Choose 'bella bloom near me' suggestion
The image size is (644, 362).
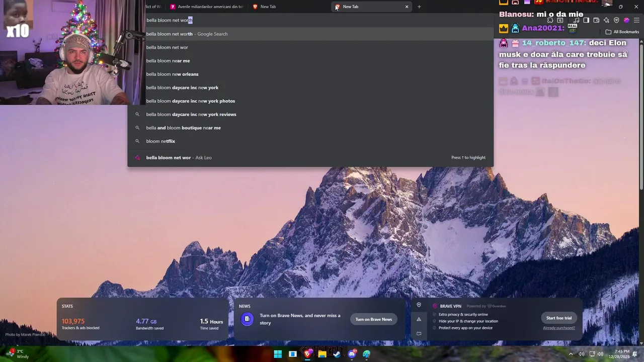(310, 61)
